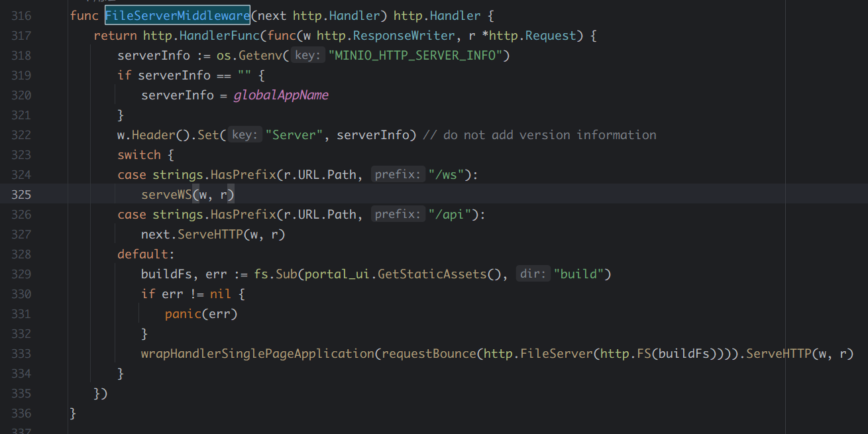Click the key: inlay hint before MINIO_HTTP_SERVER_INFO
Image resolution: width=868 pixels, height=434 pixels.
(x=308, y=56)
